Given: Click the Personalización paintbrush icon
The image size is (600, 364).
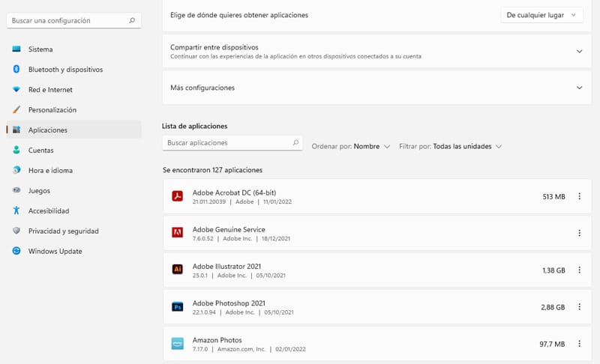Looking at the screenshot, I should [16, 109].
